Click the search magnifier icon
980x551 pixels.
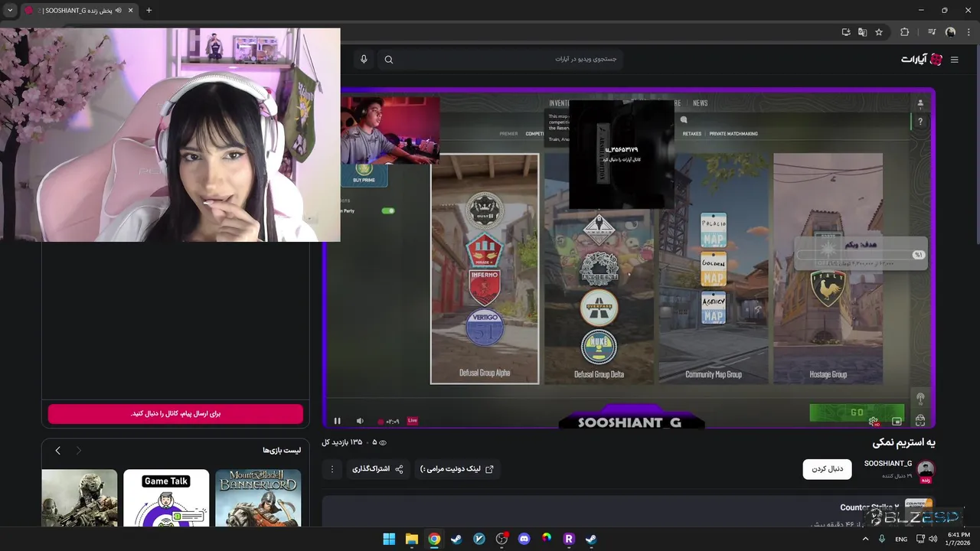click(x=389, y=60)
